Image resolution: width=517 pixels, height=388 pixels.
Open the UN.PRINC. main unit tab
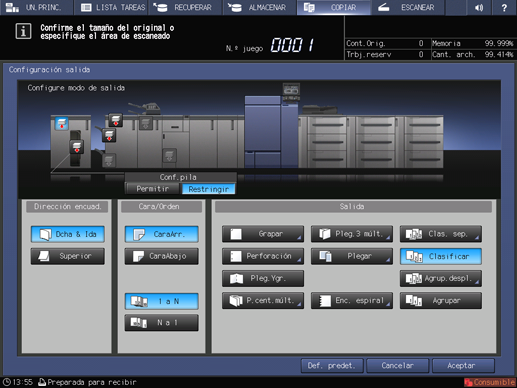(36, 7)
